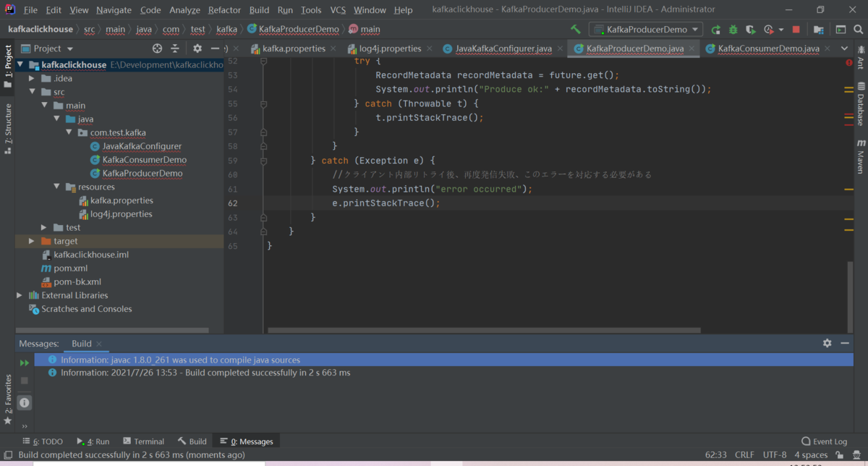Click the UTF-8 encoding in the status bar

775,455
